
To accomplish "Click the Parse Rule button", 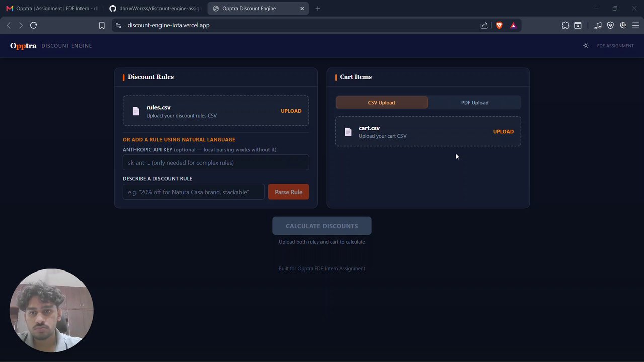I will pyautogui.click(x=288, y=192).
